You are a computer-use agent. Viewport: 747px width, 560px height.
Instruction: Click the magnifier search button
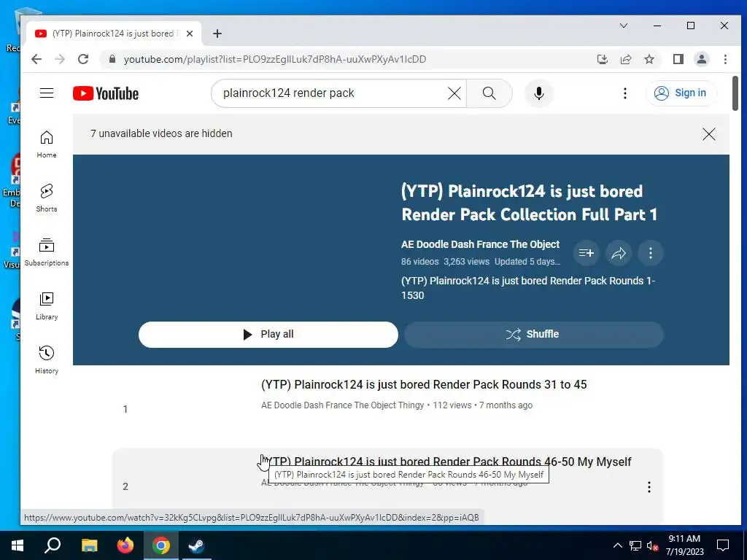[489, 93]
